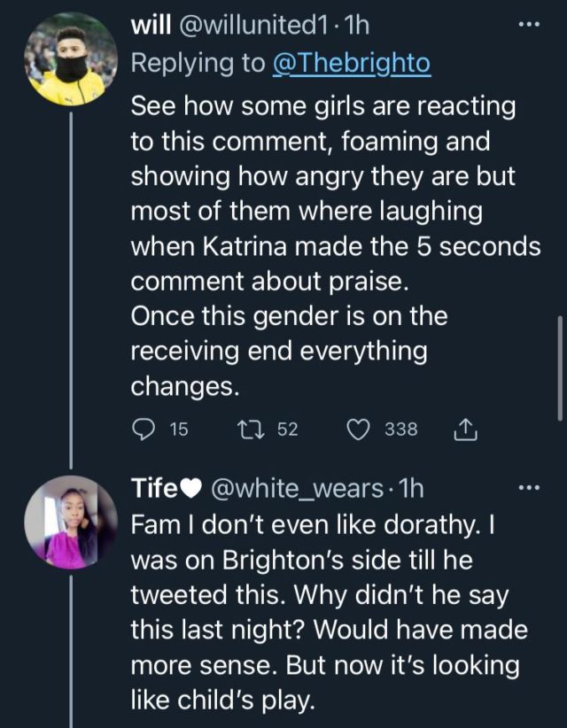Open more options on Tife's tweet

pyautogui.click(x=529, y=487)
